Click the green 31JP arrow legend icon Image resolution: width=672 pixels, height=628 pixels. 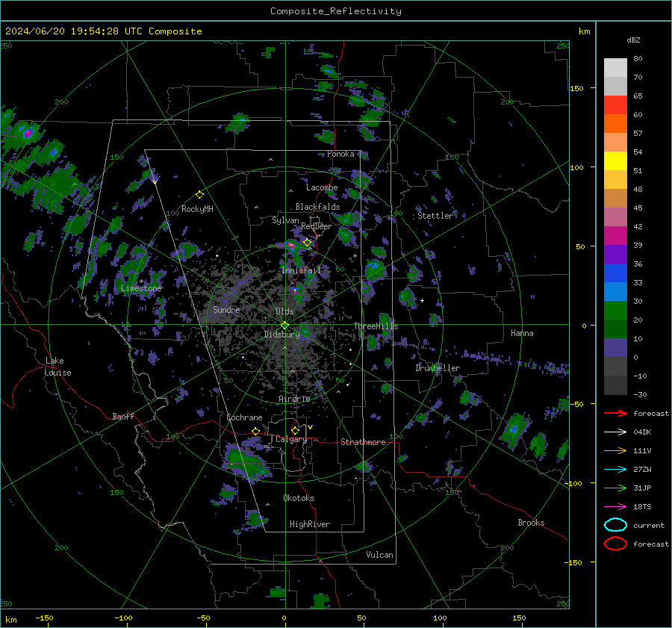(x=615, y=488)
